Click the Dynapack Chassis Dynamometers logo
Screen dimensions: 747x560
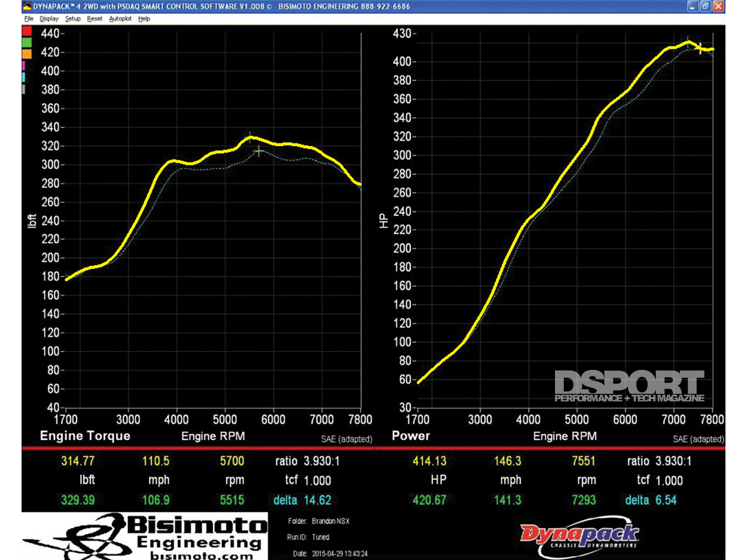(x=580, y=537)
